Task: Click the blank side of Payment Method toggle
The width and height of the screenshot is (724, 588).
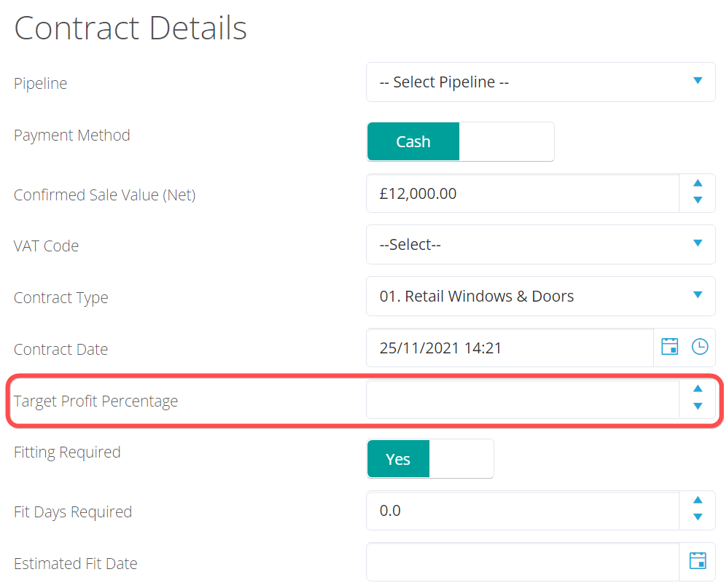Action: (x=506, y=141)
